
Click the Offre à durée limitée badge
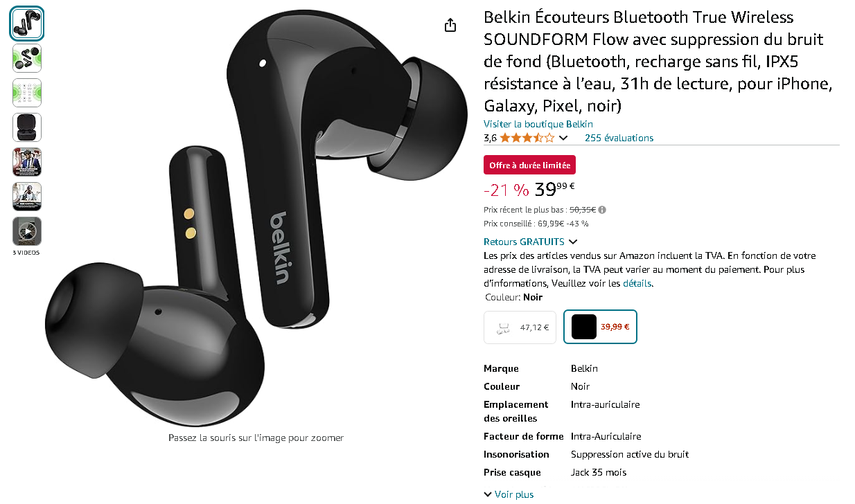[x=529, y=165]
